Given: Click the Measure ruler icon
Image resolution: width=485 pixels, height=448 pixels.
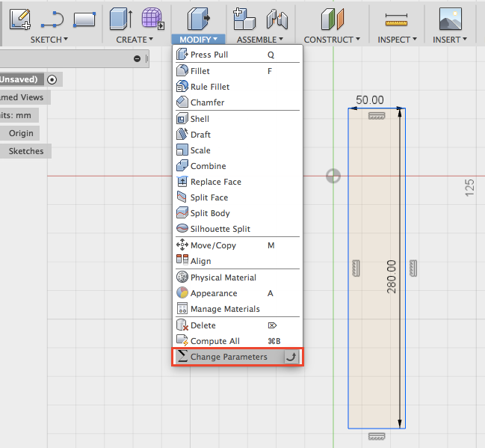Looking at the screenshot, I should 396,19.
